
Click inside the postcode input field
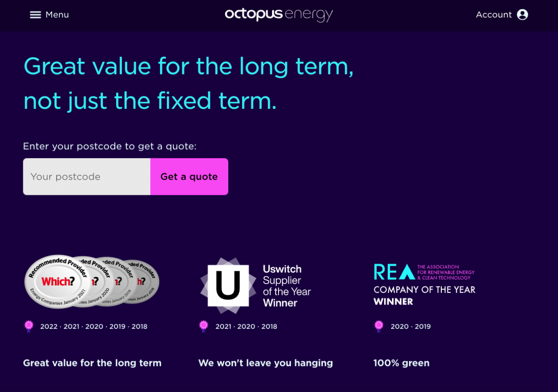coord(86,177)
